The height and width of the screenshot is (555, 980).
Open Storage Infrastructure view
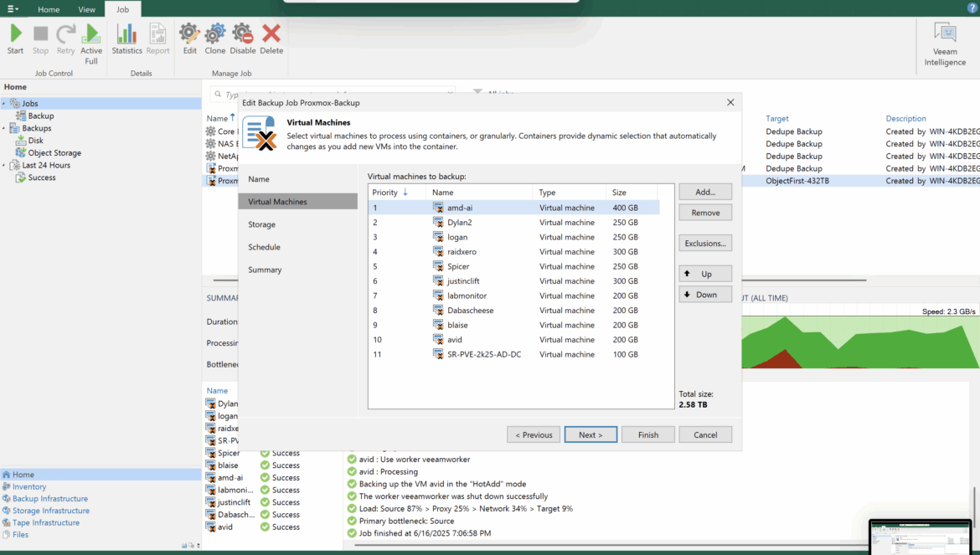[101, 511]
